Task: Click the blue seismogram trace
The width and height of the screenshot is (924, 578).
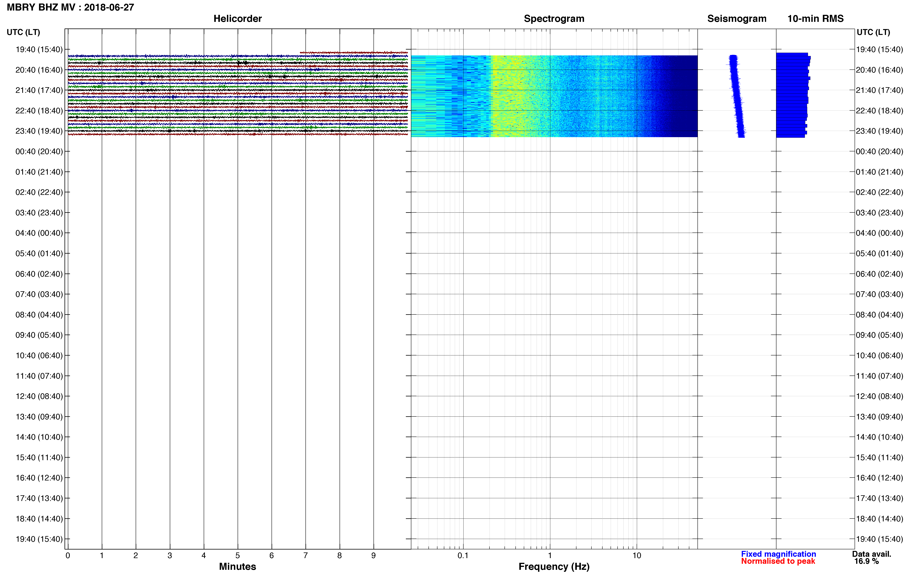Action: [x=735, y=96]
